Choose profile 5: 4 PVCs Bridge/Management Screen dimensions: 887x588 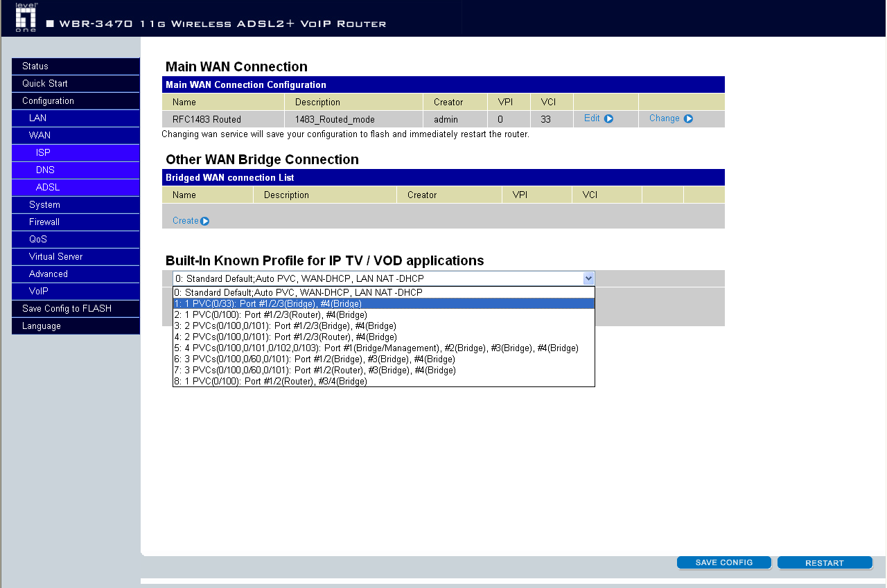pos(384,348)
